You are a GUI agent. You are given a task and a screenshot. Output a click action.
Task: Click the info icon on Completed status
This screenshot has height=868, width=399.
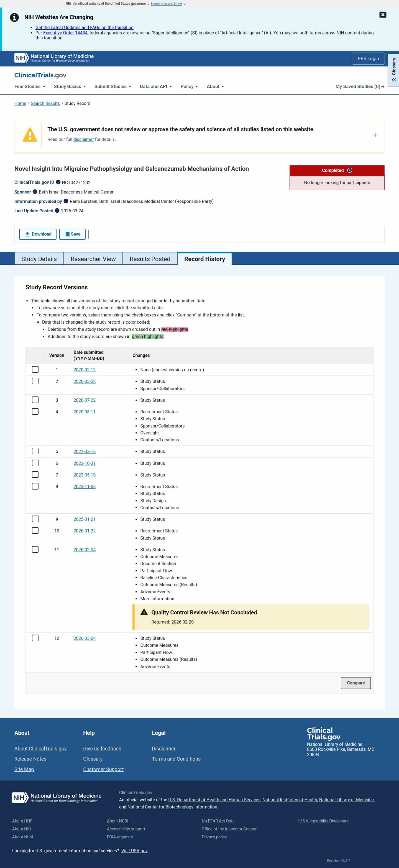tap(349, 170)
